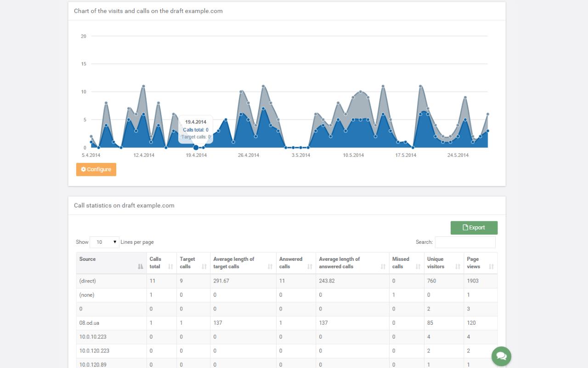Viewport: 588px width, 368px height.
Task: Click the 19.4.2014 highlighted chart point
Action: click(196, 148)
